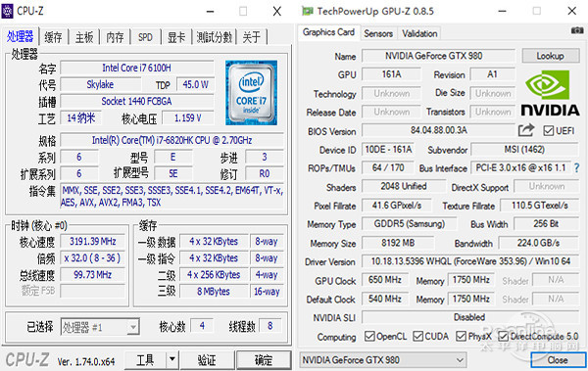Switch to the 内存 tab
This screenshot has width=588, height=371.
coord(115,37)
